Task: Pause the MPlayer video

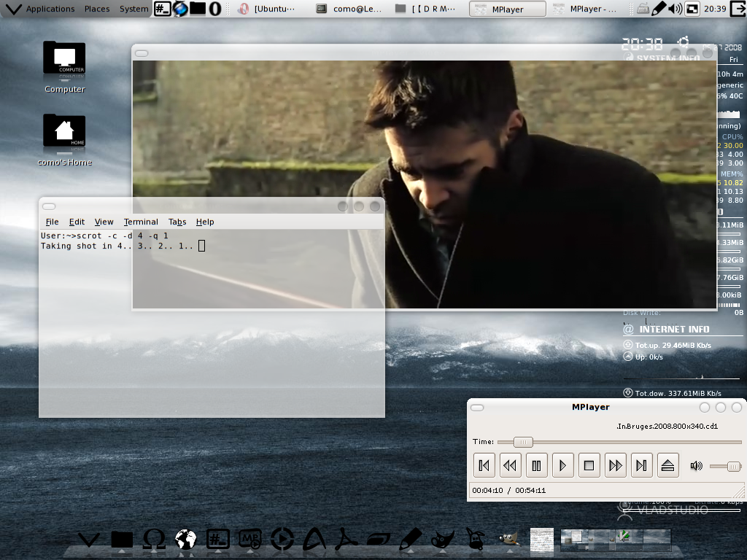Action: 536,465
